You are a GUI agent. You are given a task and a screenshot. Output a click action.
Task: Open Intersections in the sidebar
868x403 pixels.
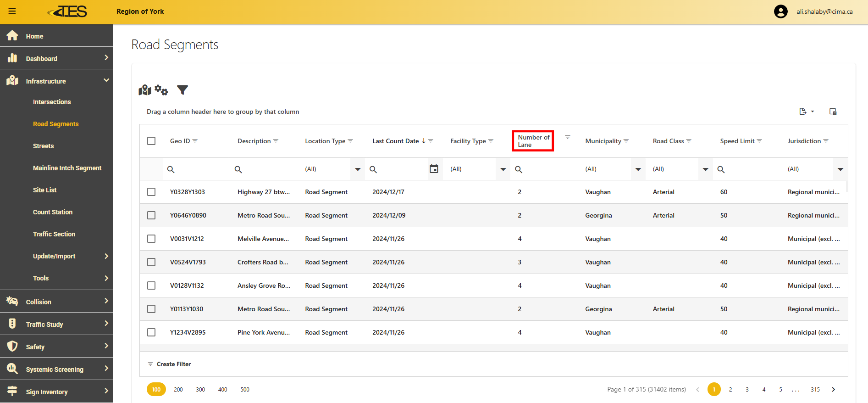52,102
